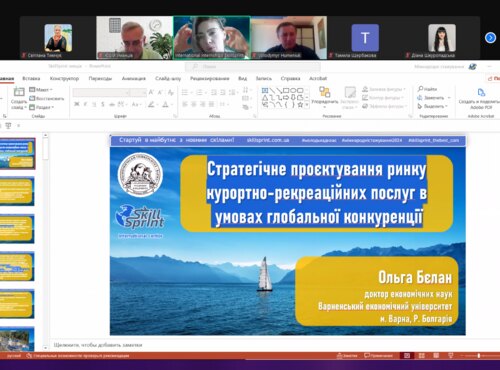Click the Increase Font Size icon
Screen dimensions: 500x370
pos(151,92)
